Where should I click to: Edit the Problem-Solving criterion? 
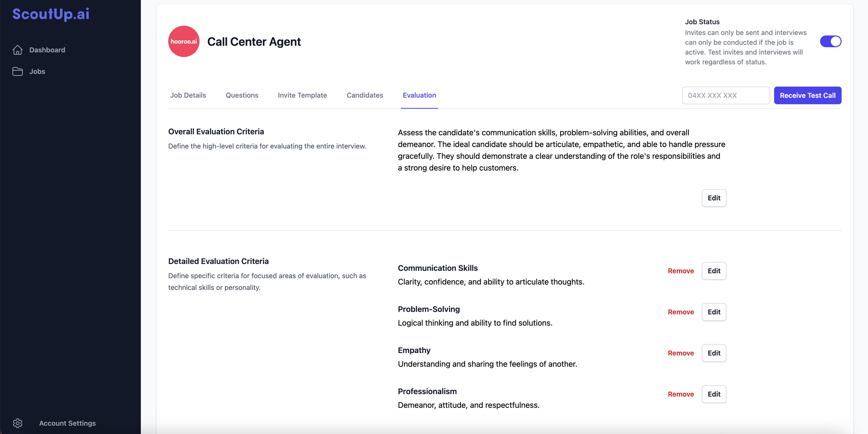coord(714,312)
